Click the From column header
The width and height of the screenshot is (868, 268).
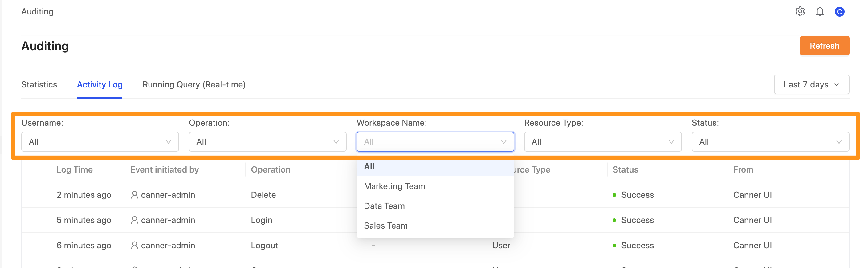point(743,169)
